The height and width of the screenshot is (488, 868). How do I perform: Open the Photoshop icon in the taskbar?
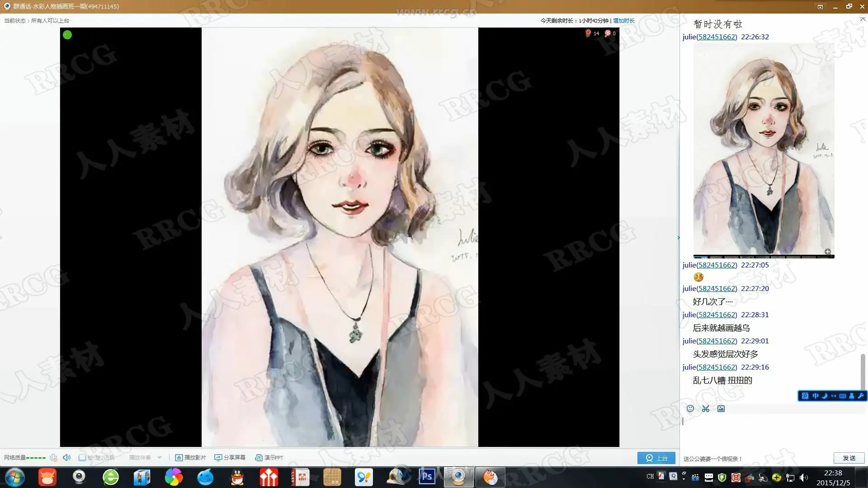click(x=427, y=477)
